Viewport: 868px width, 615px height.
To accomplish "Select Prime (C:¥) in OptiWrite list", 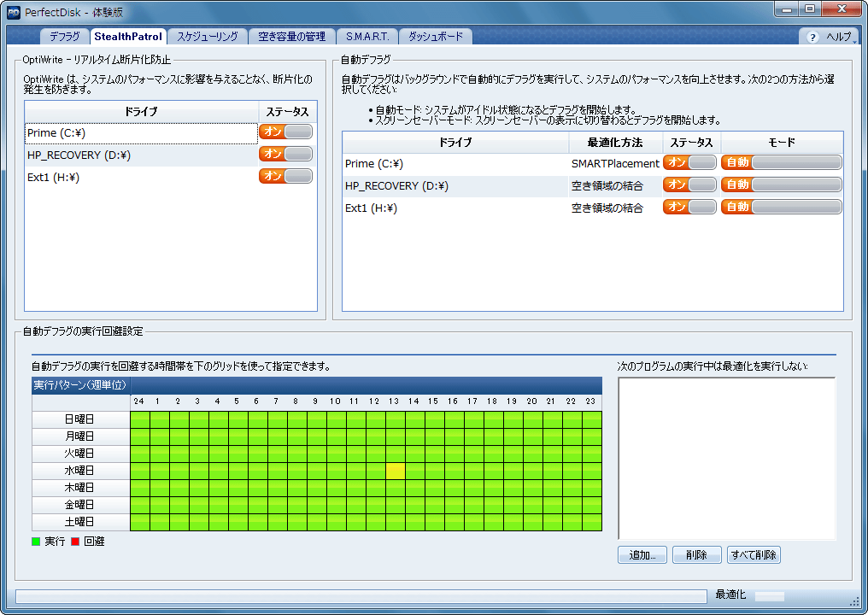I will pyautogui.click(x=141, y=133).
